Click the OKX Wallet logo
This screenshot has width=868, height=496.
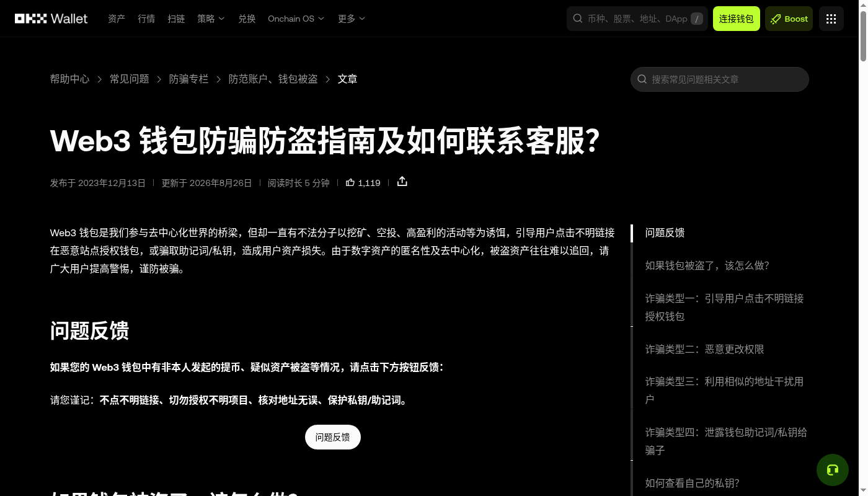tap(51, 19)
